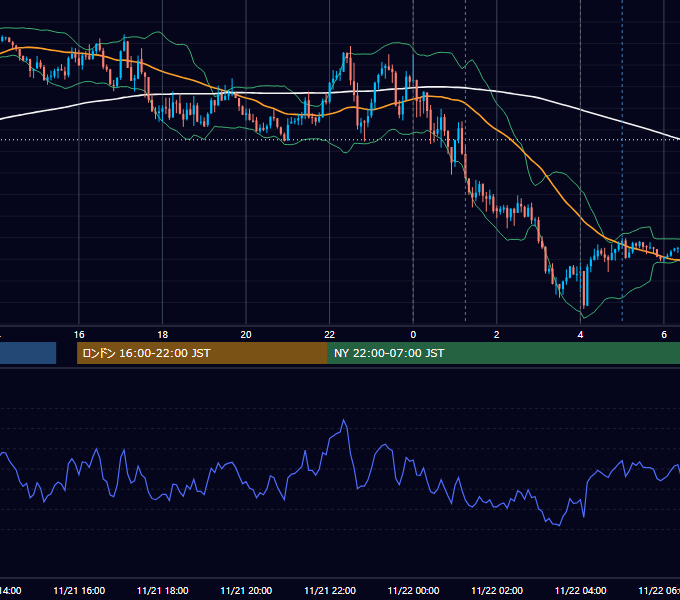Click the '11/22 04:00' date label
Screen dimensions: 680x600
point(580,590)
